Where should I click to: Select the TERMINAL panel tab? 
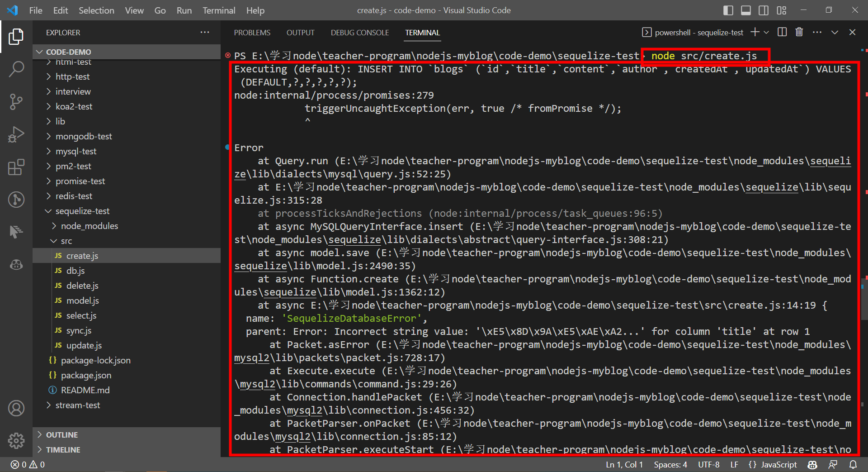pos(422,33)
